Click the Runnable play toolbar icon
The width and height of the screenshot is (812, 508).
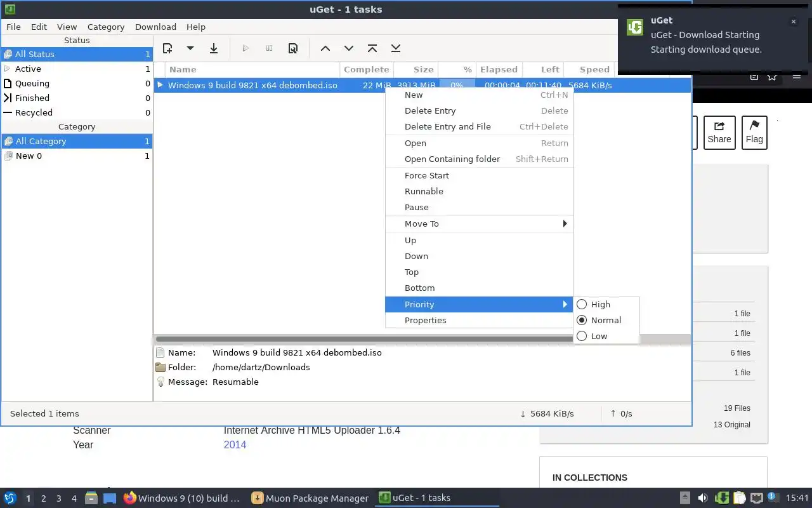[x=246, y=48]
